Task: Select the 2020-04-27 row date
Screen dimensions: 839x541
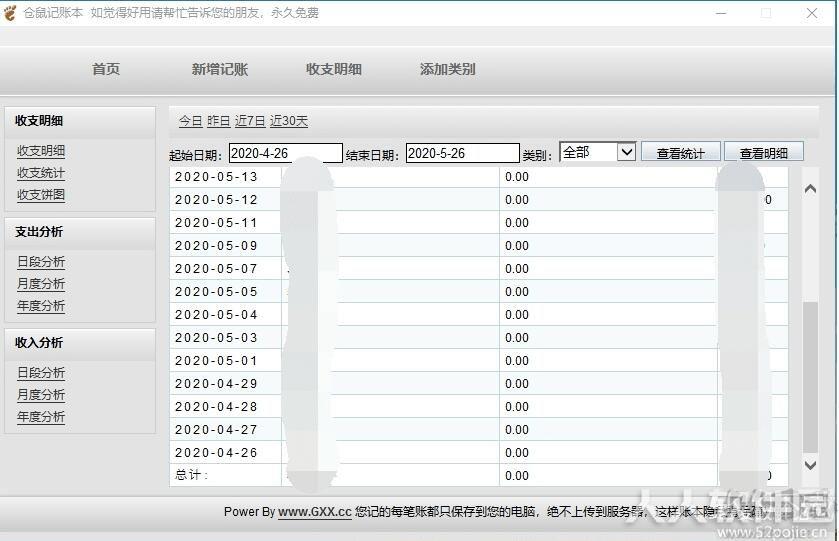Action: pos(216,430)
